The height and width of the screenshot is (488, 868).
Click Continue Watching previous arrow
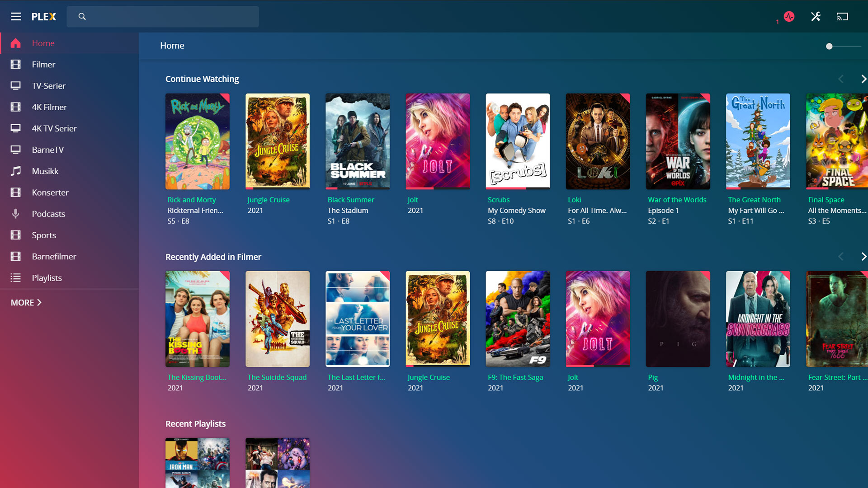[x=840, y=79]
